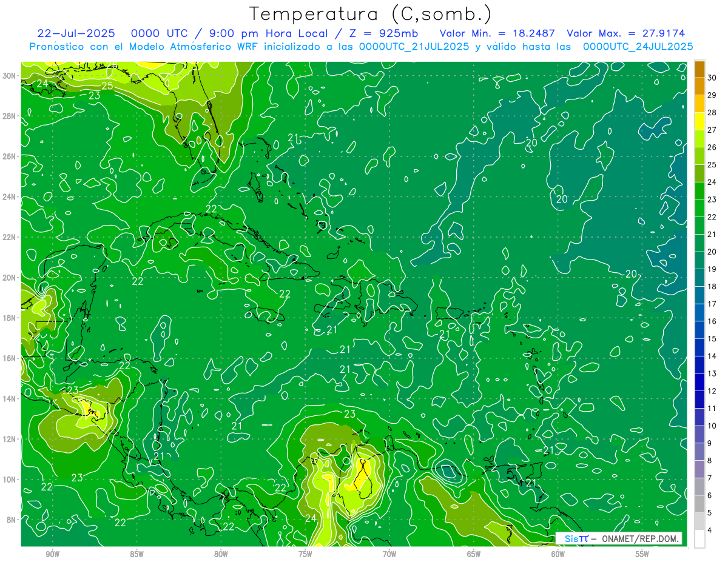Click the "14N" latitude label
Image resolution: width=728 pixels, height=562 pixels.
10,399
